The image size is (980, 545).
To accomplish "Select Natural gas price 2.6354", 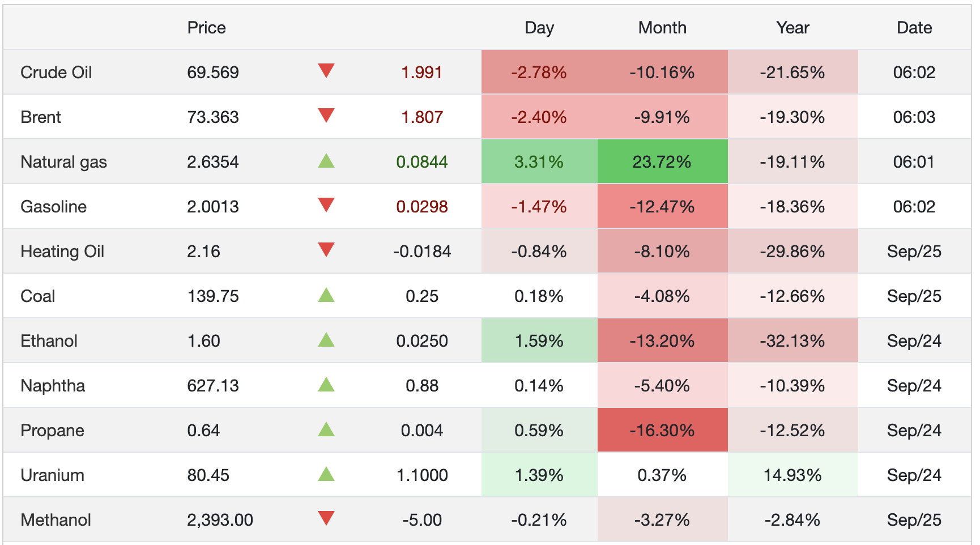I will (213, 162).
